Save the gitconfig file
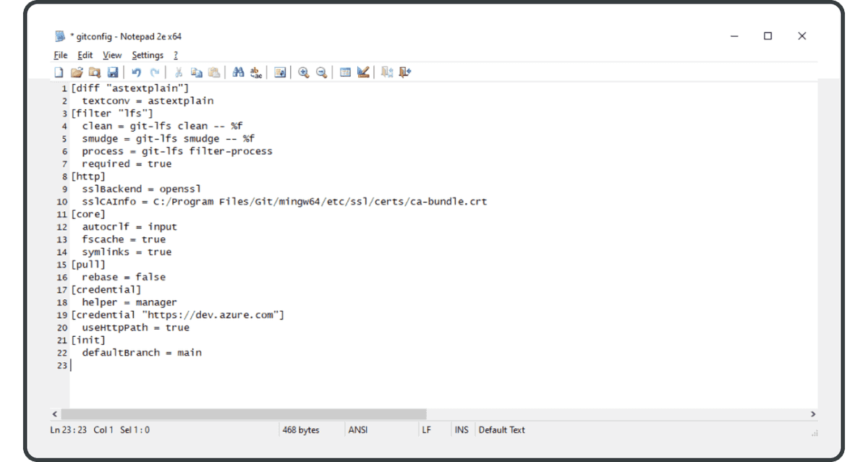868x462 pixels. coord(112,72)
